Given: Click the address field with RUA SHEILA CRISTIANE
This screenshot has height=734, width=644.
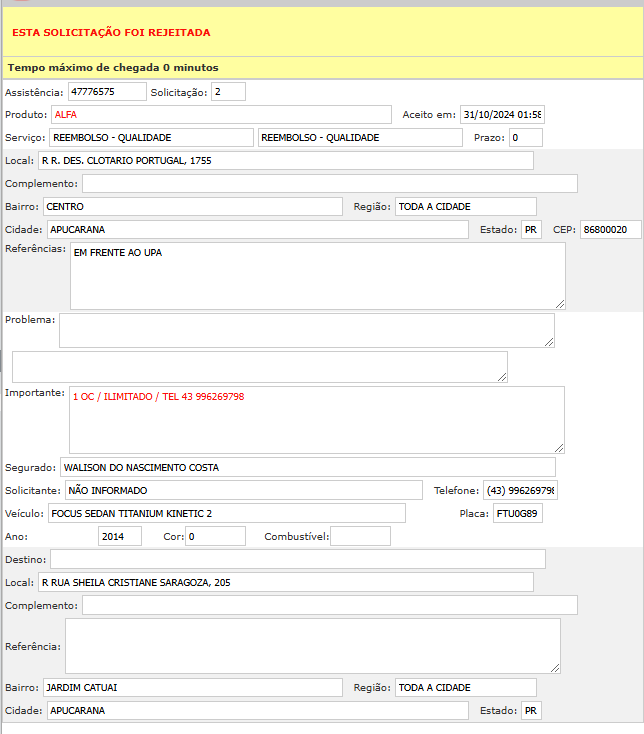Looking at the screenshot, I should 285,582.
